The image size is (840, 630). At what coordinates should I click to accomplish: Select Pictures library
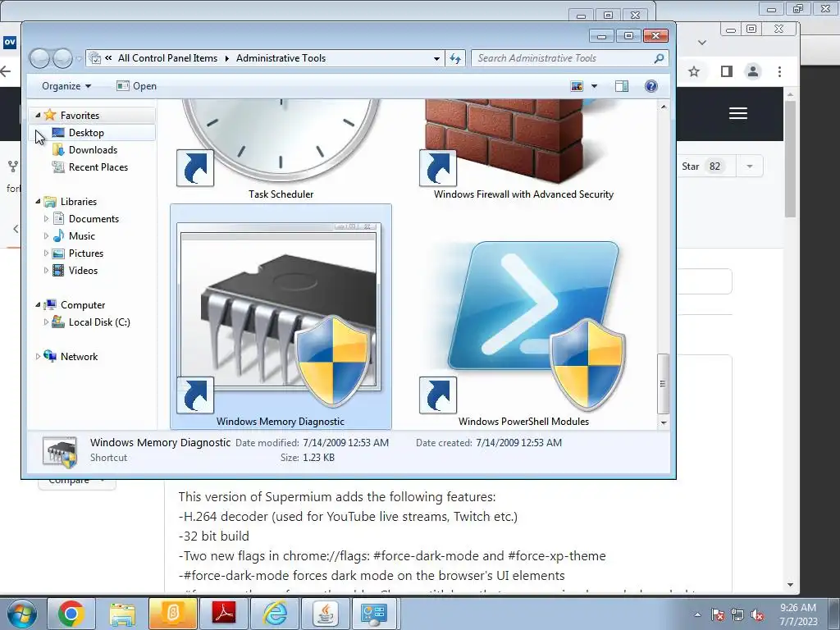coord(85,253)
